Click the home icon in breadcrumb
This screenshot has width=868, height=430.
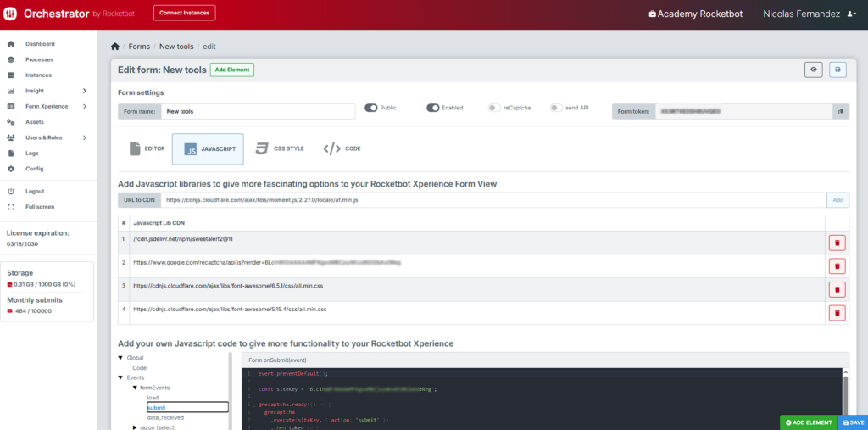pyautogui.click(x=115, y=47)
